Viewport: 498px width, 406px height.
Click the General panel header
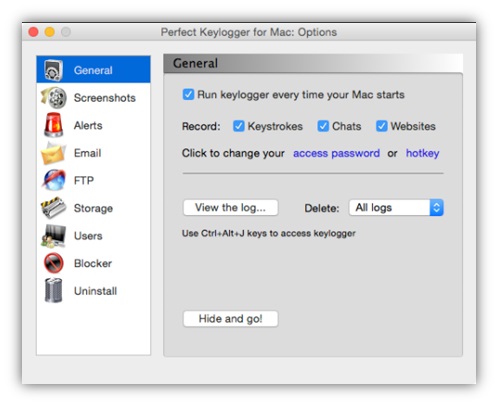coord(313,63)
